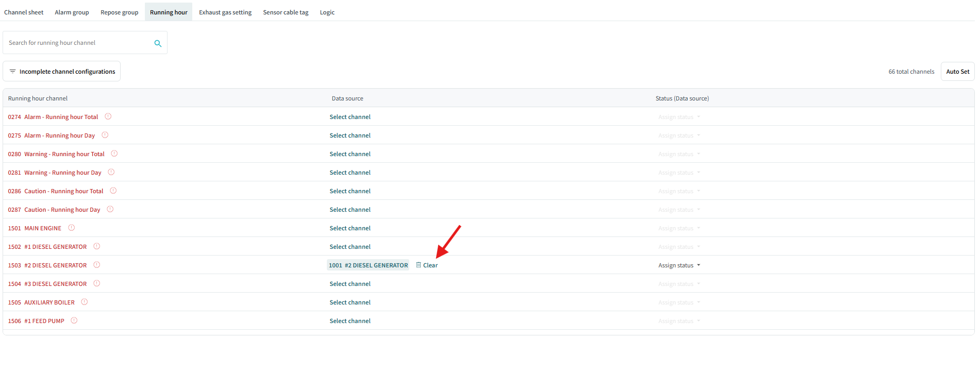Image resolution: width=980 pixels, height=372 pixels.
Task: Select channel for 0274 Alarm - Running hour Total
Action: [350, 117]
